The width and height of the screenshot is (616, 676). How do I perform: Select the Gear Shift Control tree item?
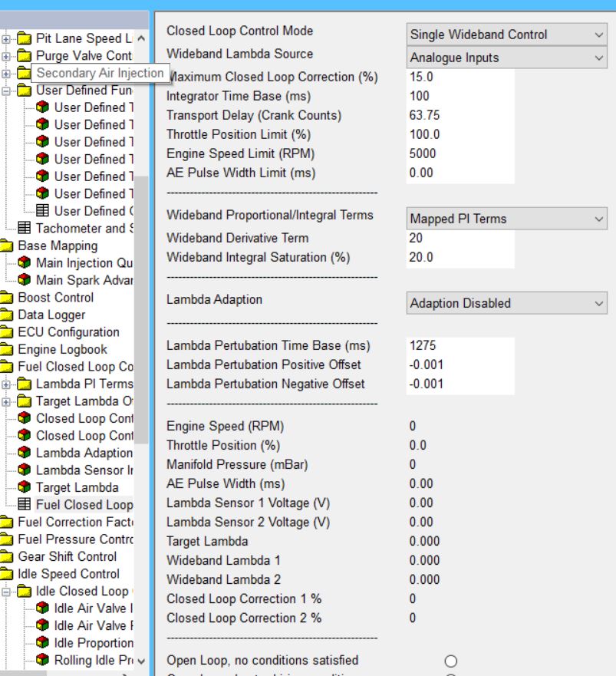(67, 556)
